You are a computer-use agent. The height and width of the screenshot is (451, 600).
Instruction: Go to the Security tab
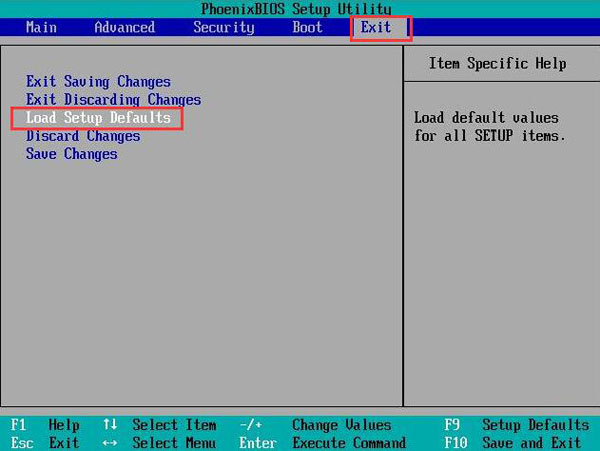[223, 27]
